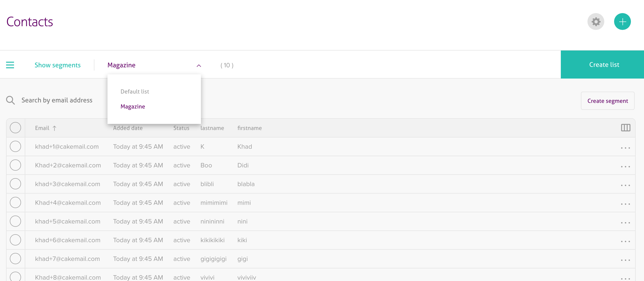Screen dimensions: 644x281
Task: Collapse the Magazine list dropdown chevron
Action: coord(199,65)
